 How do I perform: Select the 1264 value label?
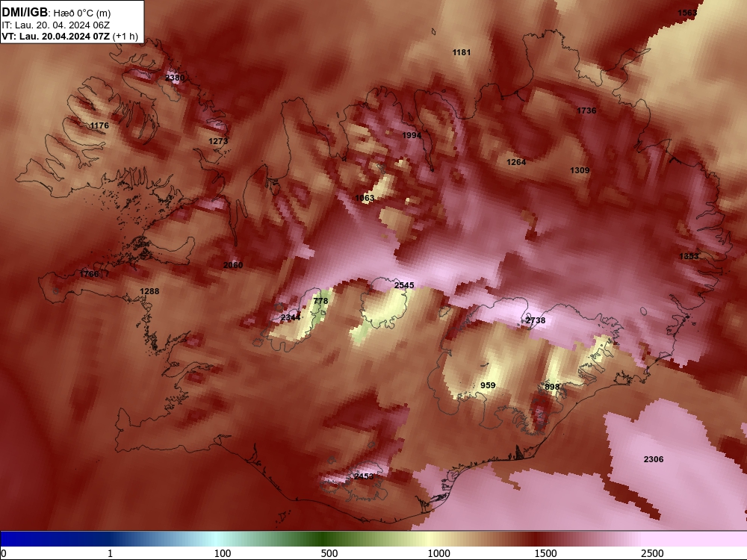516,162
